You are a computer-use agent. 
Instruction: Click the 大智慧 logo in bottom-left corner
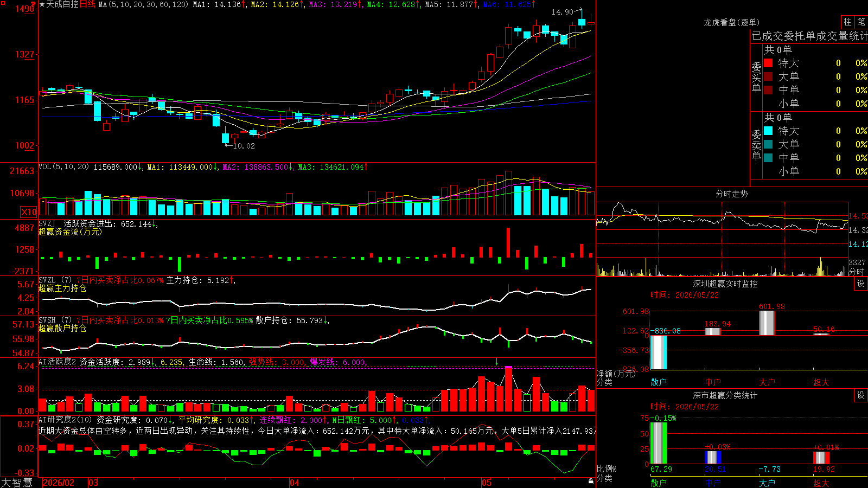[17, 483]
